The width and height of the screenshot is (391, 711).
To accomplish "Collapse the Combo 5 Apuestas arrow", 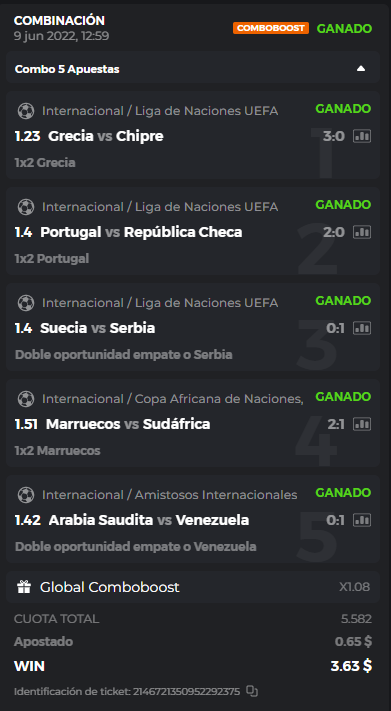I will tap(361, 69).
